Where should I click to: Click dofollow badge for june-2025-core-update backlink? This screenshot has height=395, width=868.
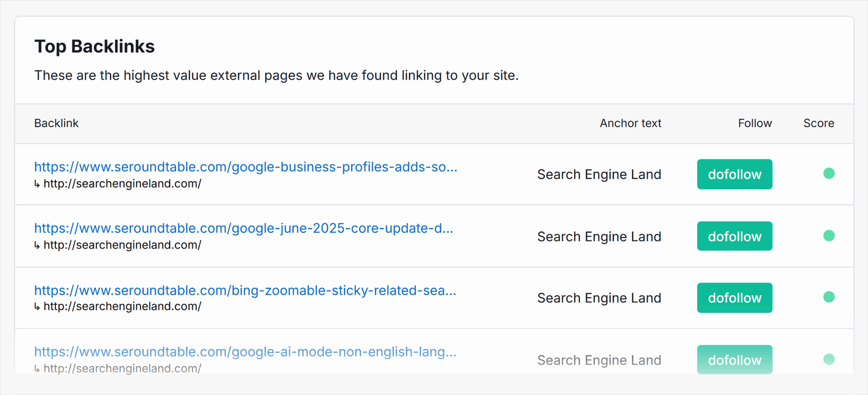click(x=734, y=236)
